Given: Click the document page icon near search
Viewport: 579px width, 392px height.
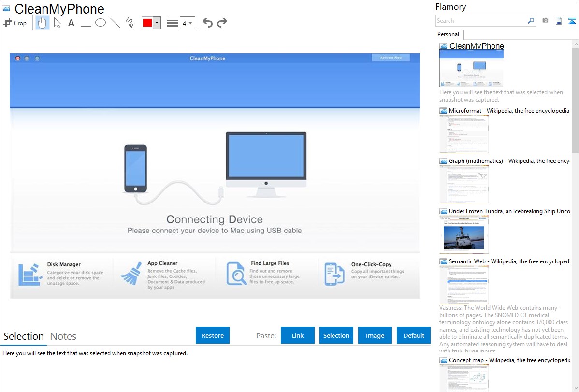Looking at the screenshot, I should click(x=559, y=21).
